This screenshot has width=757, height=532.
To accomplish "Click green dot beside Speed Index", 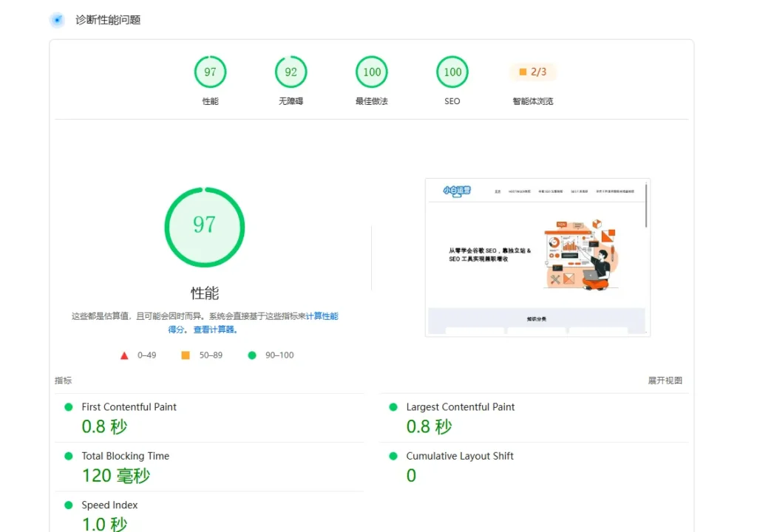I will [69, 505].
